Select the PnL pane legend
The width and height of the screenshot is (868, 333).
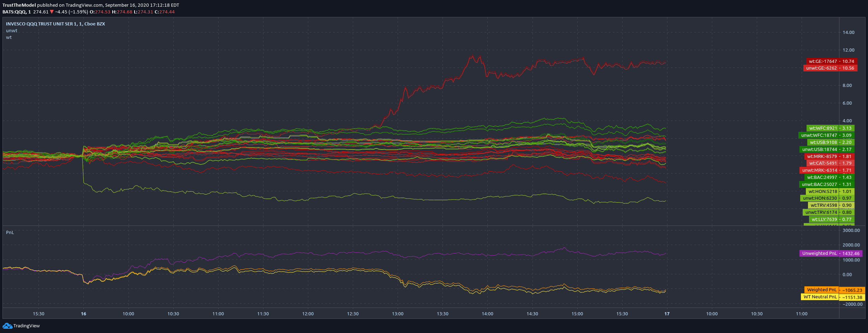tap(10, 232)
